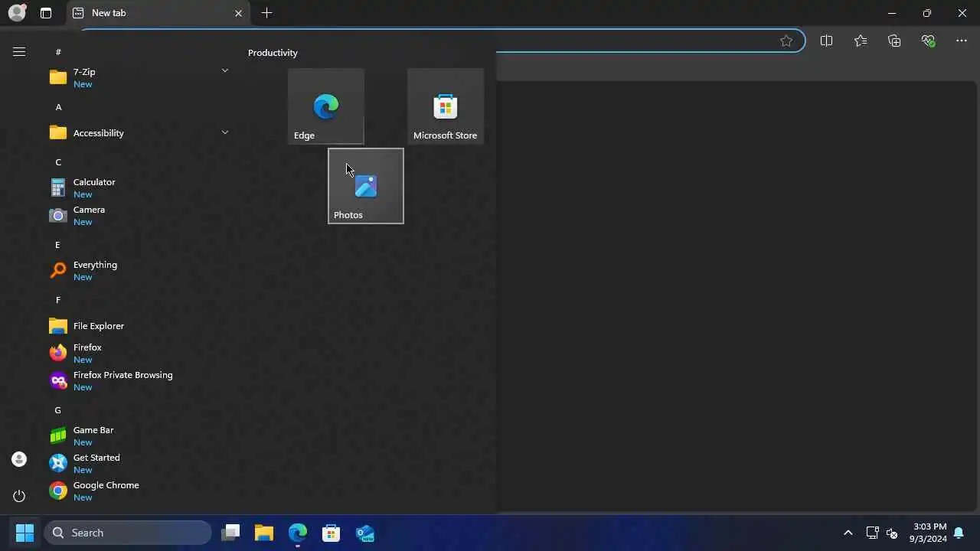Open the clock and date flyout
Image resolution: width=980 pixels, height=551 pixels.
[x=929, y=533]
